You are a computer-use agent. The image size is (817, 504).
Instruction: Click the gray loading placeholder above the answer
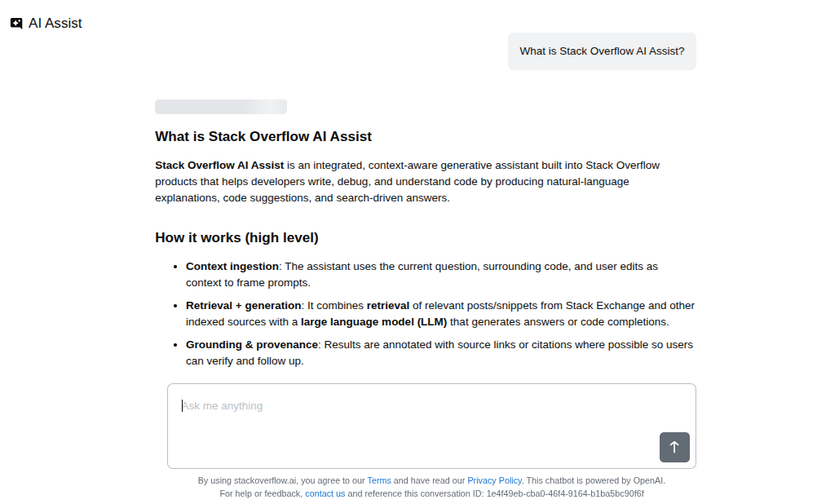click(x=220, y=106)
